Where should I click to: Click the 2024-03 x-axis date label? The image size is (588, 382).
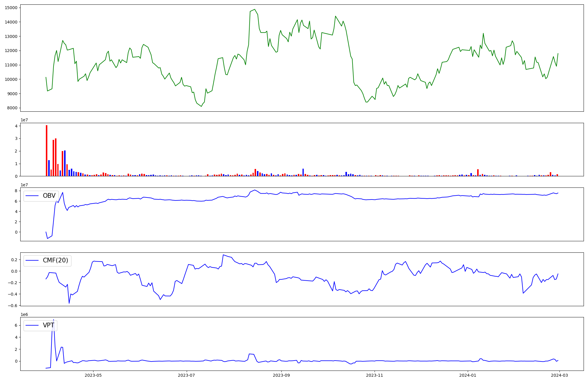pyautogui.click(x=559, y=375)
